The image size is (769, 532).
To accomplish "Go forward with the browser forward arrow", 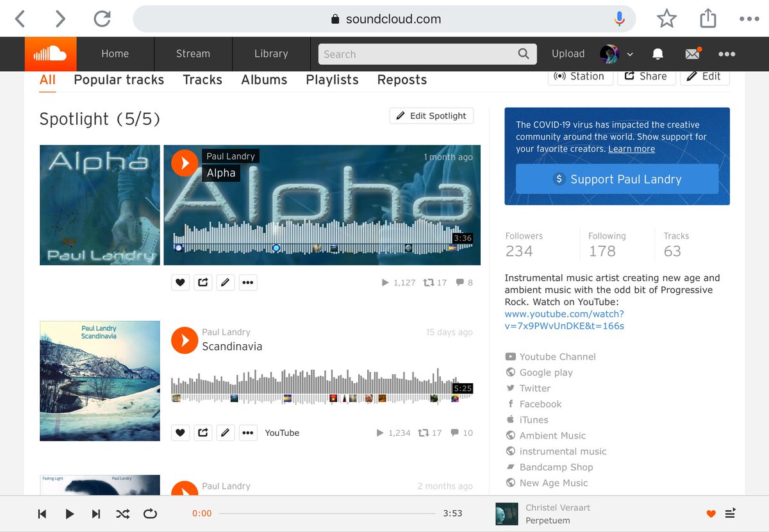I will pyautogui.click(x=60, y=19).
